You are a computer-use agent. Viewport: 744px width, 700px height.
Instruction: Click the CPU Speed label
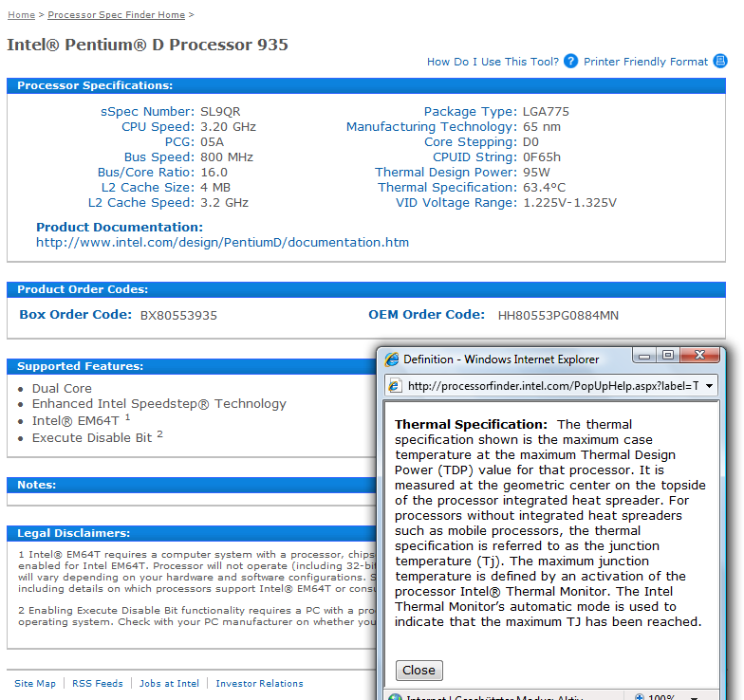(158, 127)
